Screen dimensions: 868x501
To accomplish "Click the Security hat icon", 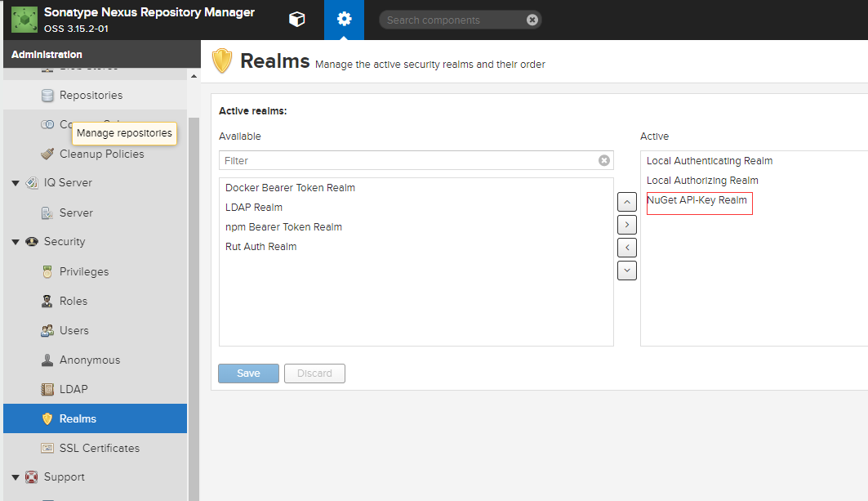I will 32,242.
